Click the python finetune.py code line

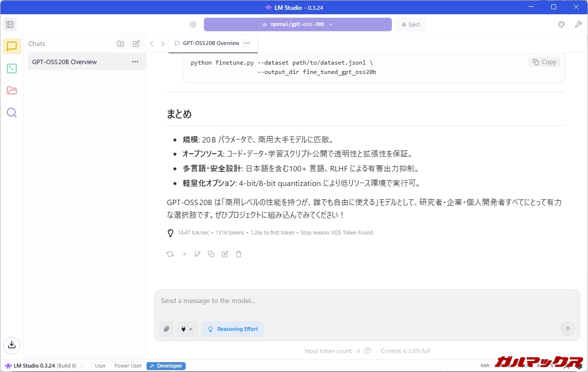282,63
